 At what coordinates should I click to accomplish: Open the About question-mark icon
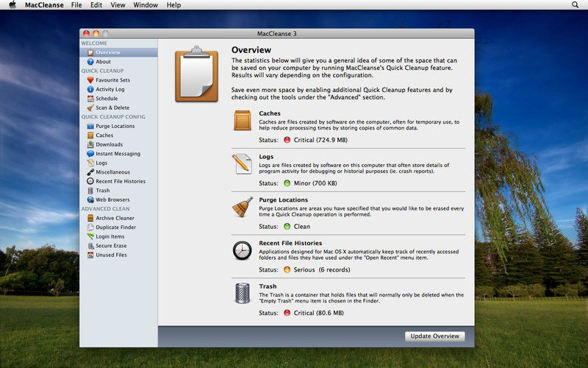(90, 62)
